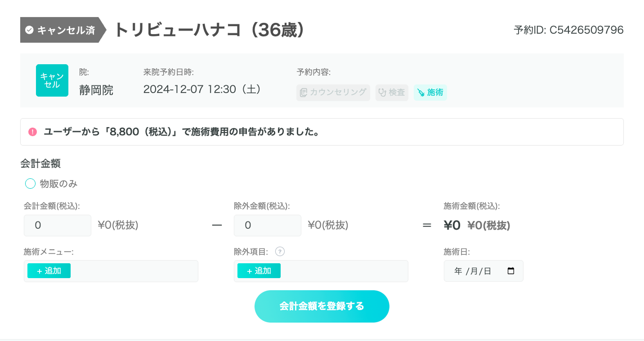
Task: Click the 予約ID C5426509796 text
Action: [x=568, y=30]
